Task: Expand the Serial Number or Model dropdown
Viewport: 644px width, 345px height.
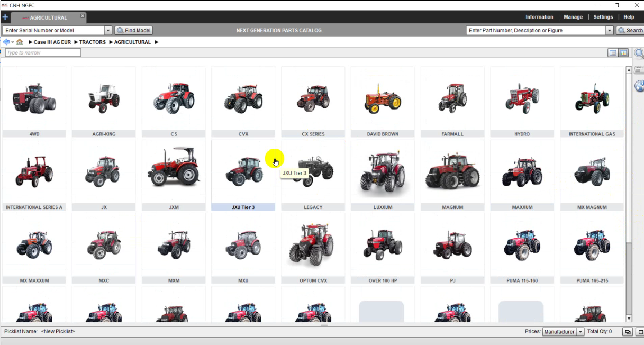Action: coord(108,31)
